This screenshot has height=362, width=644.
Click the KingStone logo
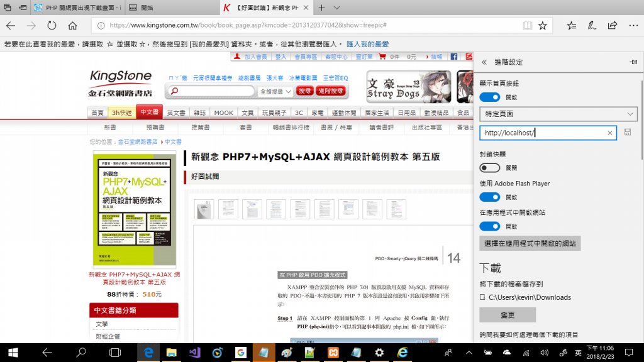[120, 83]
